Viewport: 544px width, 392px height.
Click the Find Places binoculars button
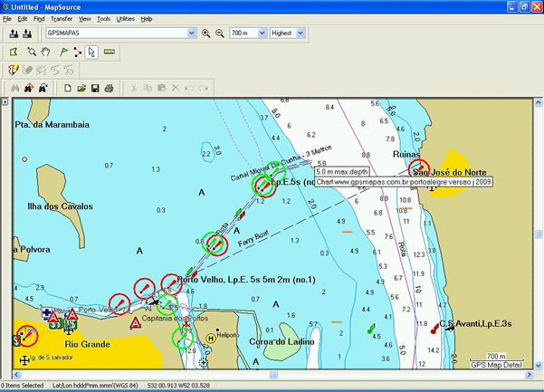click(14, 88)
